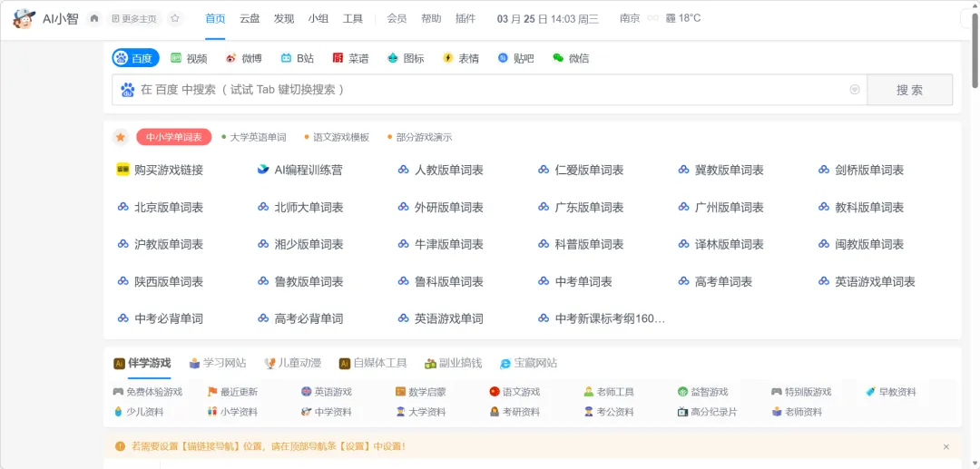Open the 小组 tab
This screenshot has width=980, height=469.
coord(318,19)
